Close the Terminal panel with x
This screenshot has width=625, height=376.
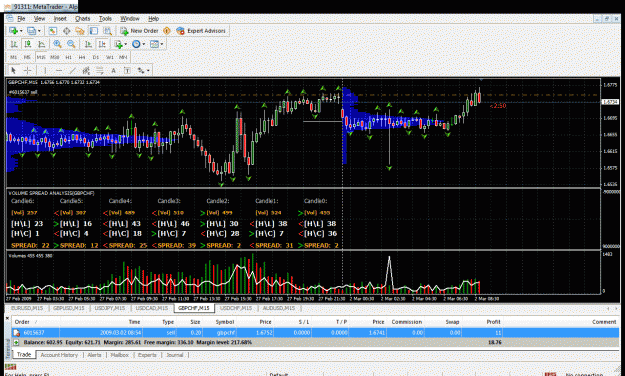click(7, 318)
